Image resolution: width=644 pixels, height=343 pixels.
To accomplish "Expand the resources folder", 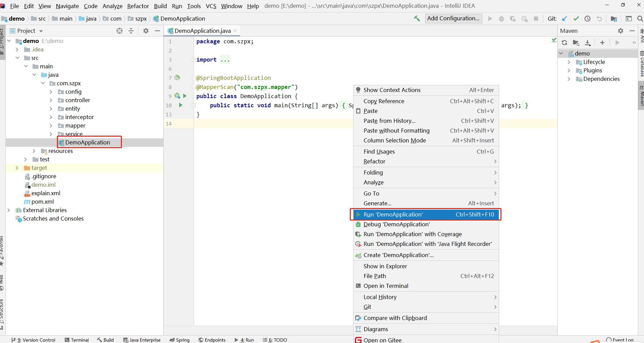I will [x=34, y=151].
